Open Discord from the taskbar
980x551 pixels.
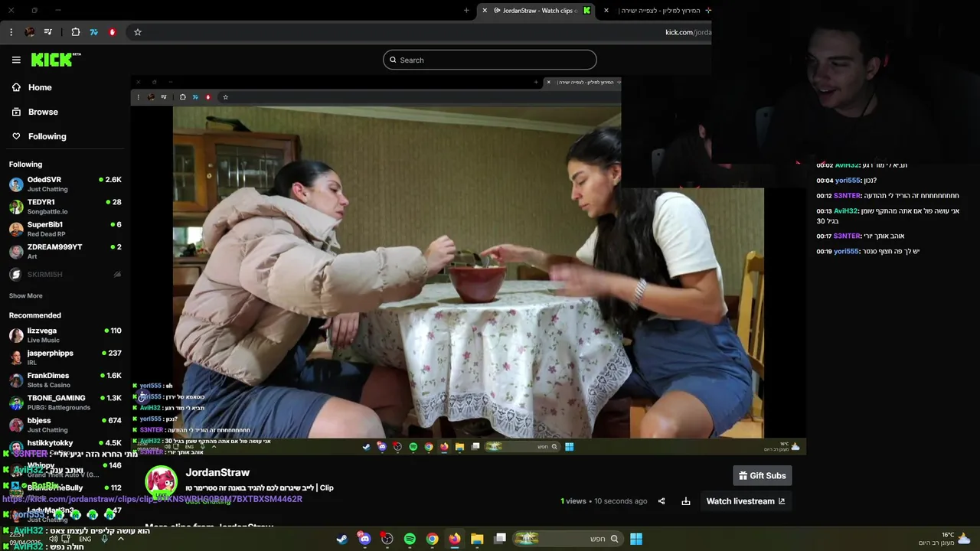tap(364, 539)
